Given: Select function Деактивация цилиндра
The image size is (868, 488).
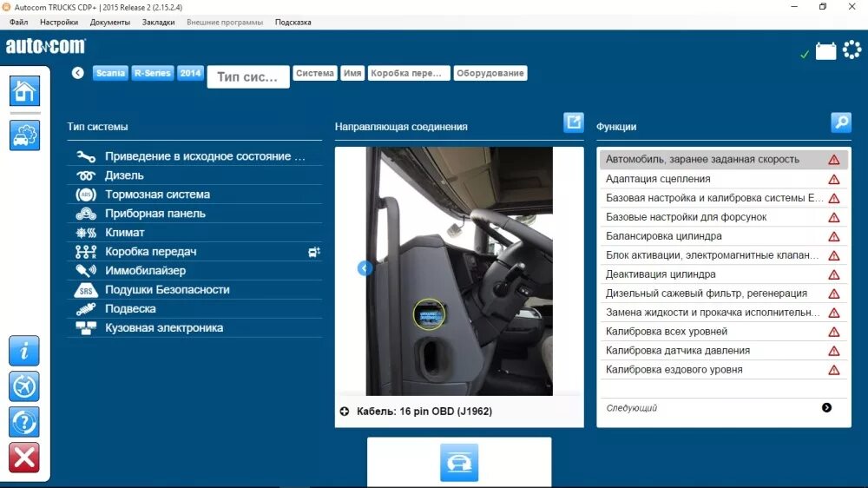Looking at the screenshot, I should (x=724, y=274).
